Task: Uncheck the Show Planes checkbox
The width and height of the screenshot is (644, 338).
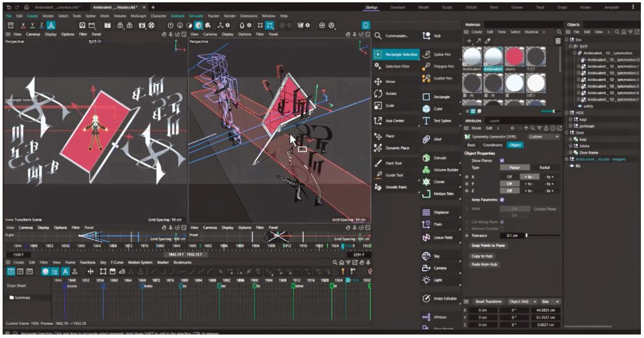Action: (502, 161)
